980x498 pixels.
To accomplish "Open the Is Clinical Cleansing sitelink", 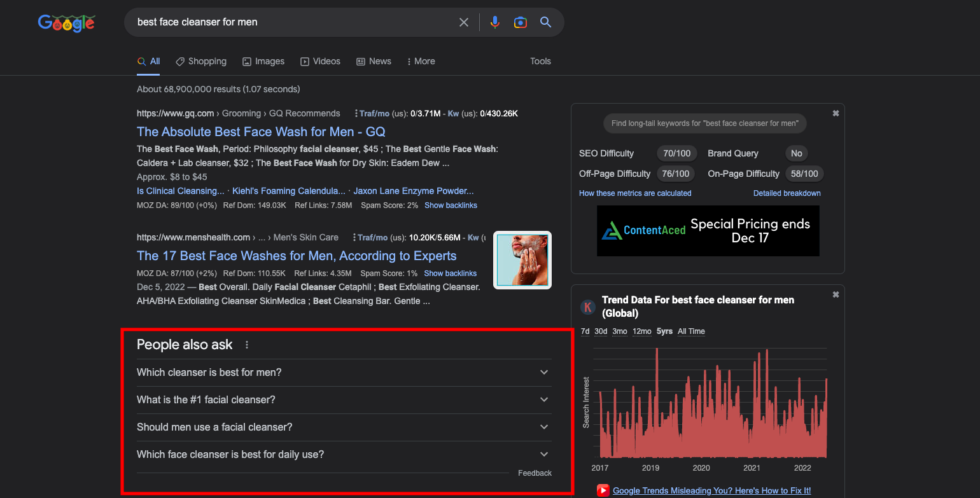I will pos(181,191).
